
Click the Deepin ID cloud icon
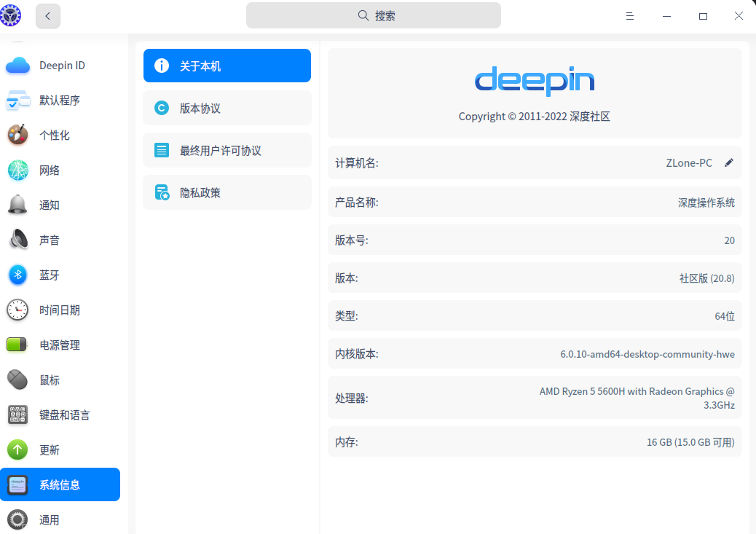click(17, 65)
